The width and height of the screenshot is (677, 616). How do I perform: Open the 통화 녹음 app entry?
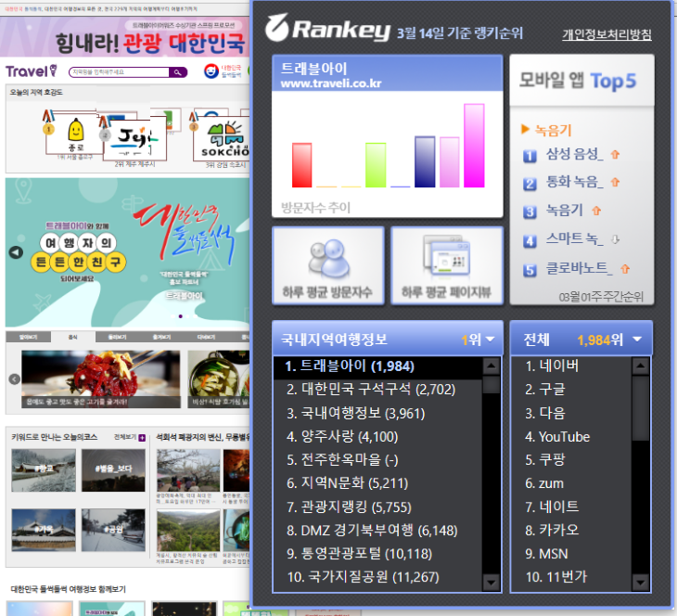[574, 182]
